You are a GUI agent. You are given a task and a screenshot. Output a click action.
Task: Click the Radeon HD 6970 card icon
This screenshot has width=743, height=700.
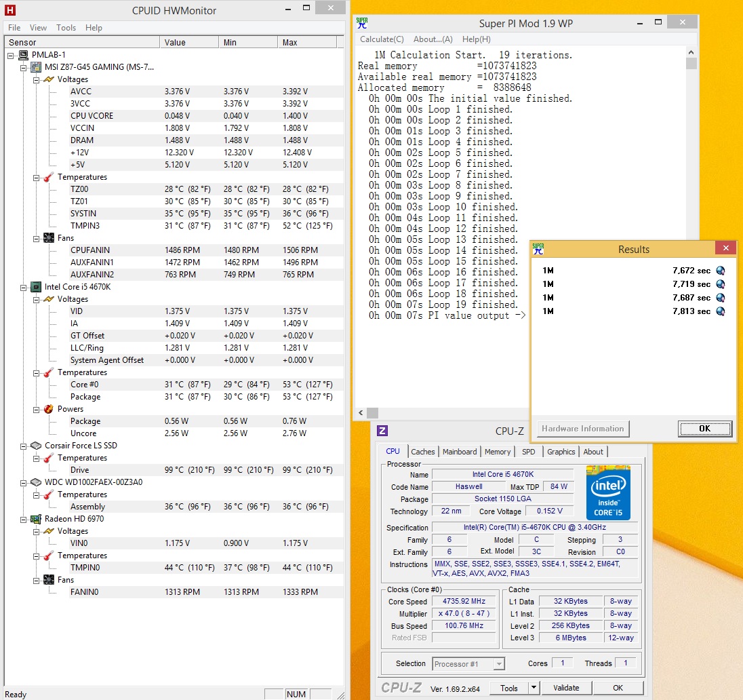[36, 519]
